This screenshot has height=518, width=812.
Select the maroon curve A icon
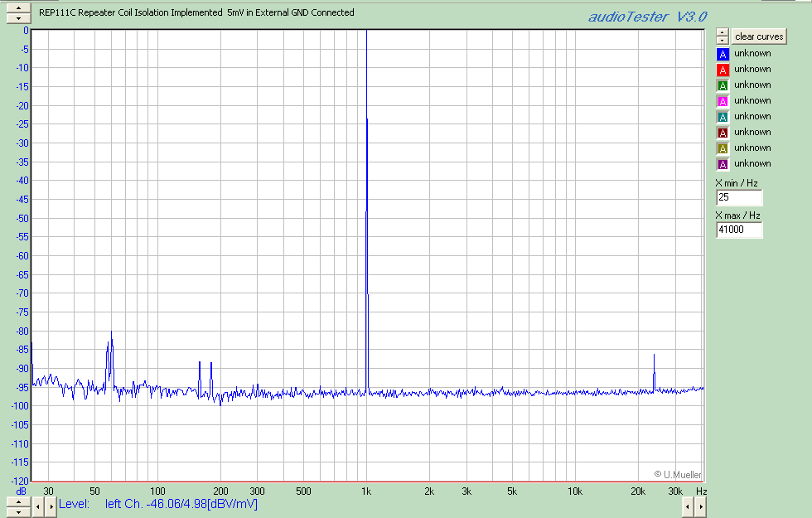tap(723, 133)
